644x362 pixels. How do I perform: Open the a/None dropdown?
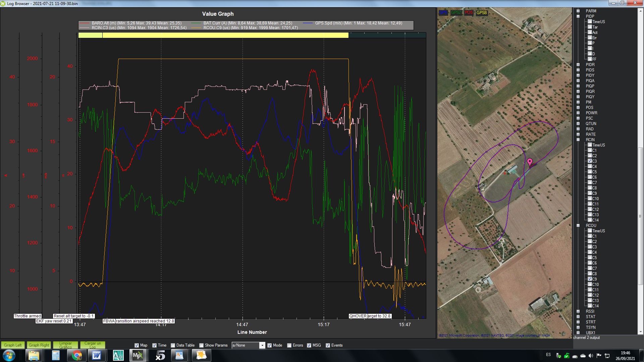[x=262, y=345]
